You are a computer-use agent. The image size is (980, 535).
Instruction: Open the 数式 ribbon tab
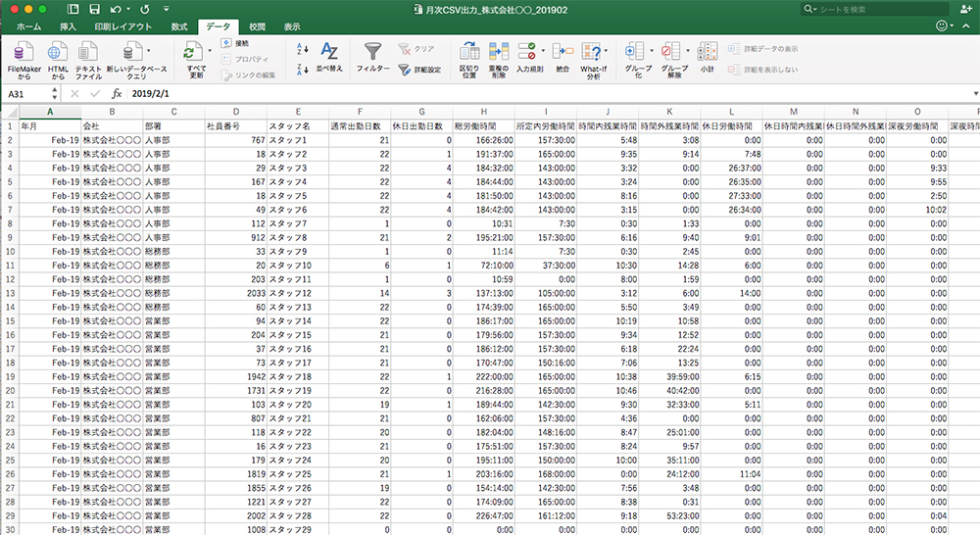pyautogui.click(x=178, y=26)
